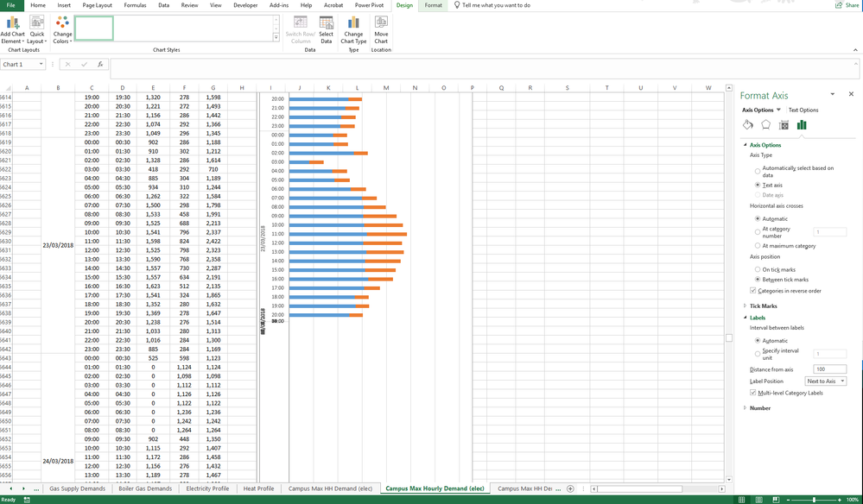Add a new sheet with plus icon
863x504 pixels.
tap(570, 488)
